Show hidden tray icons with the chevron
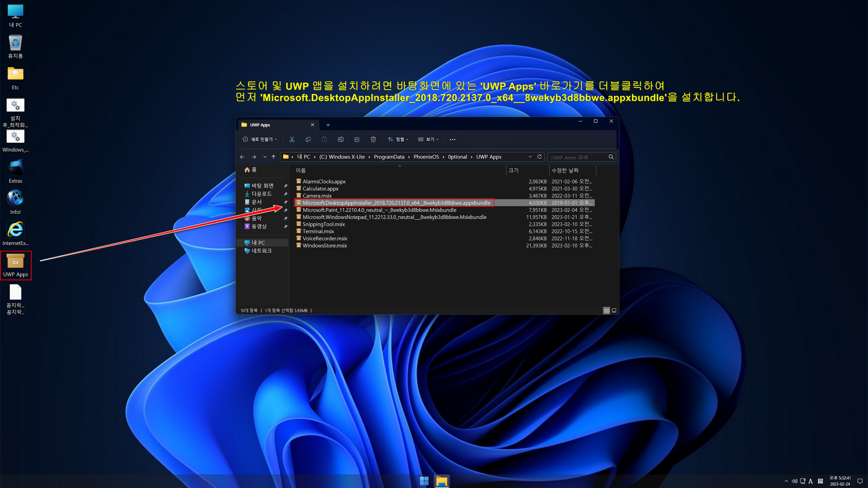868x488 pixels. pos(786,481)
